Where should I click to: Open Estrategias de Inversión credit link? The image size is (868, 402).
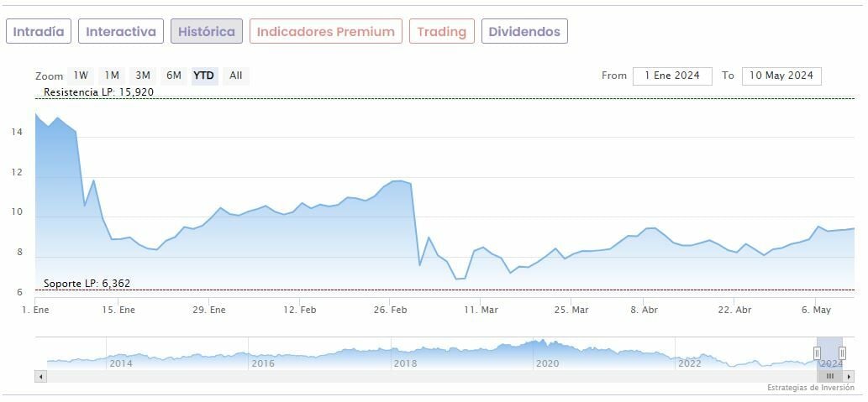click(810, 388)
